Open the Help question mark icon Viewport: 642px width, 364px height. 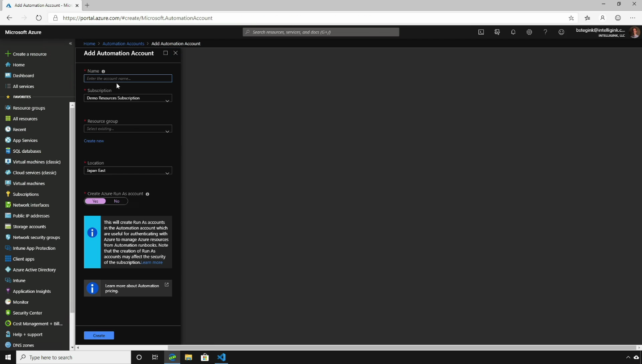point(545,32)
